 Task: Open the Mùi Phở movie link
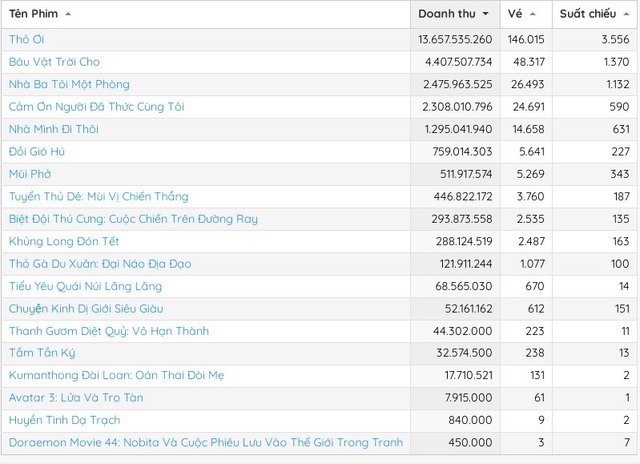point(32,174)
